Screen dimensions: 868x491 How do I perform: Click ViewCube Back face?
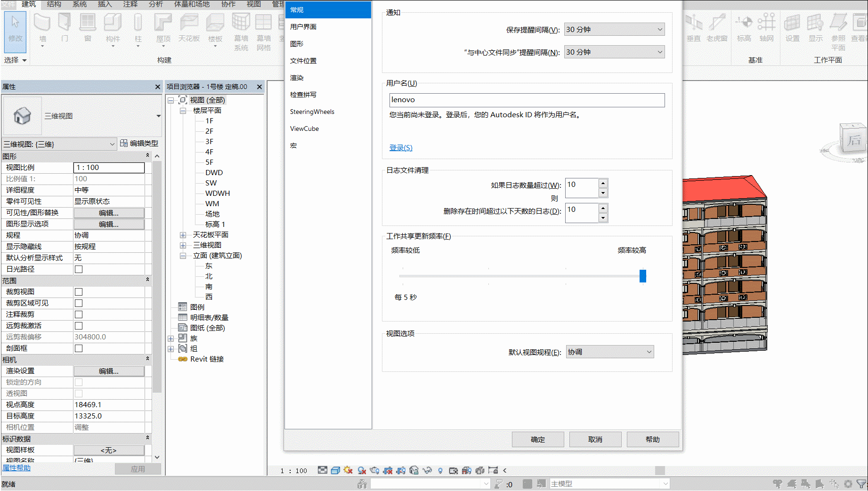[x=854, y=140]
